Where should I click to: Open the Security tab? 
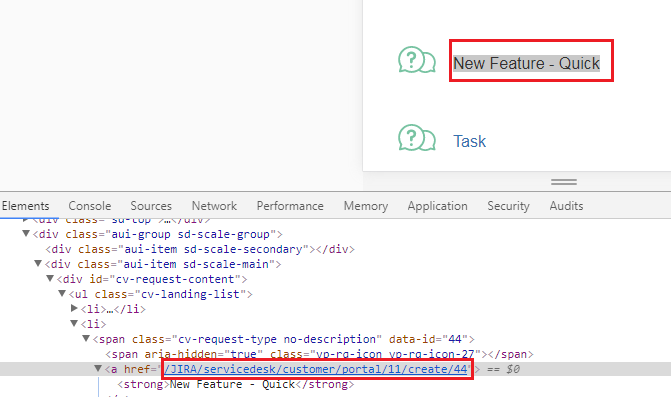508,206
